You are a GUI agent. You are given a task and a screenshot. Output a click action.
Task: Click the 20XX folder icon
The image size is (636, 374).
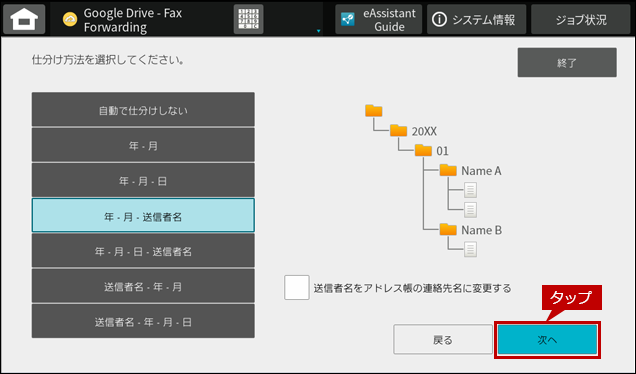click(x=398, y=130)
